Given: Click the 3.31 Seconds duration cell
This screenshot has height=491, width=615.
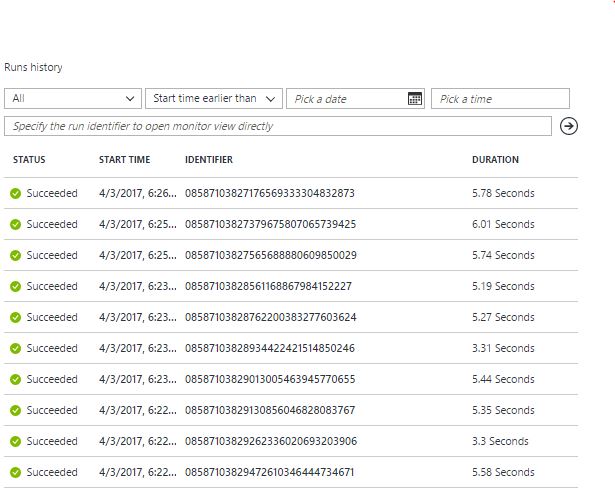Looking at the screenshot, I should pyautogui.click(x=503, y=348).
